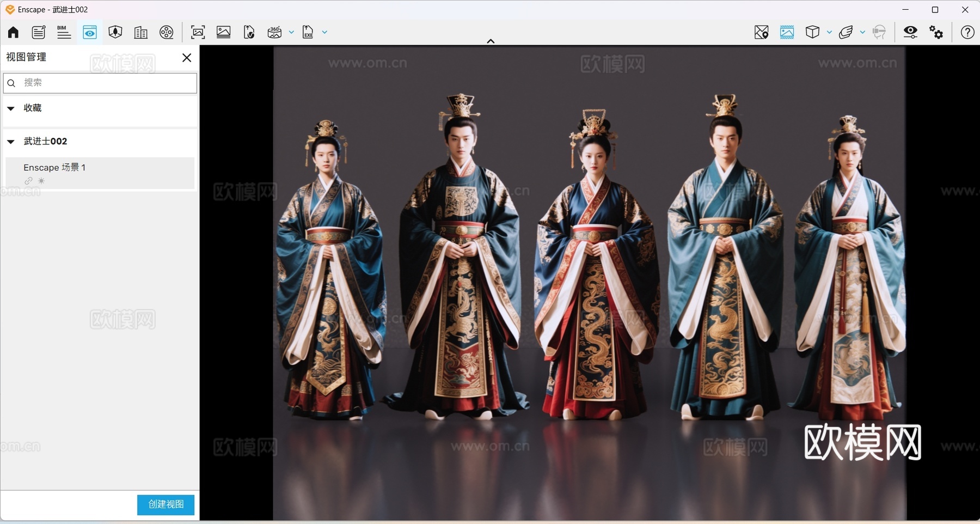The height and width of the screenshot is (524, 980).
Task: Open the map location icon
Action: pyautogui.click(x=762, y=32)
